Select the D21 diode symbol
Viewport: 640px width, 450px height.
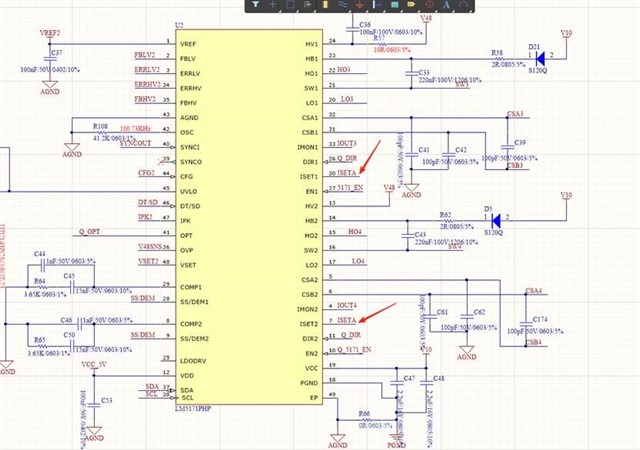point(540,59)
